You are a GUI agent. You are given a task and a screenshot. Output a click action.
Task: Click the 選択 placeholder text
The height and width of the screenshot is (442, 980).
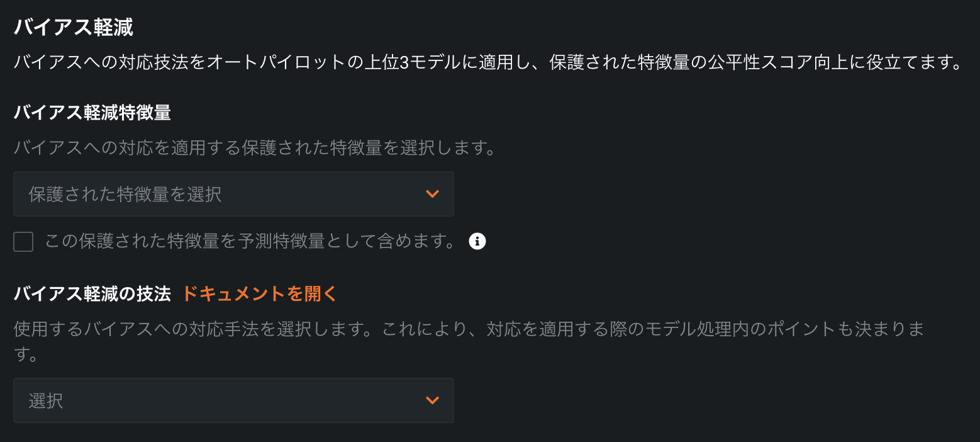pos(46,401)
